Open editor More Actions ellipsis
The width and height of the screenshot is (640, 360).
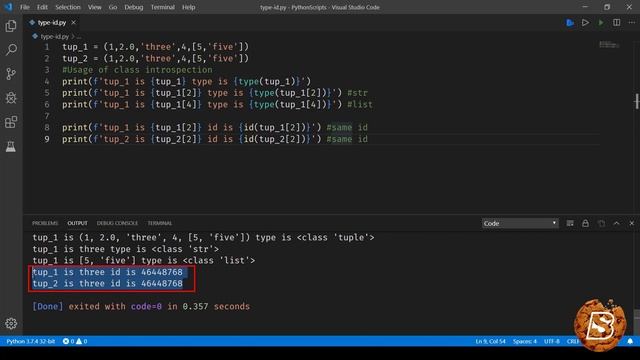[x=631, y=23]
